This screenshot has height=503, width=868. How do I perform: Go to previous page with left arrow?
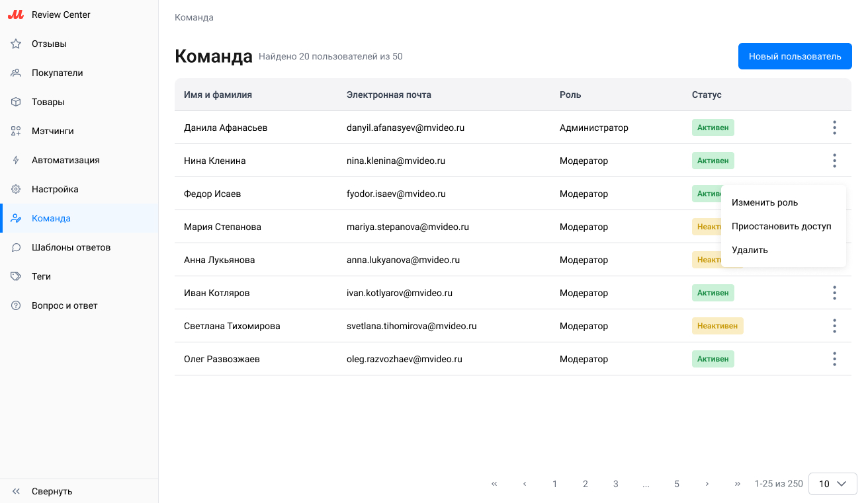coord(525,484)
